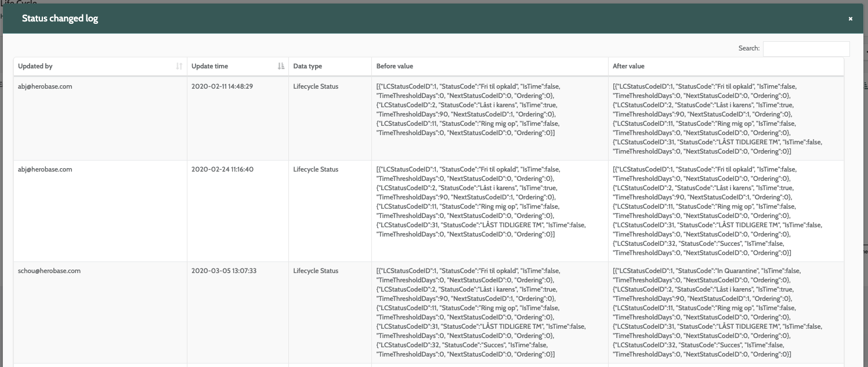
Task: Sort by Update time column icon
Action: coord(281,67)
